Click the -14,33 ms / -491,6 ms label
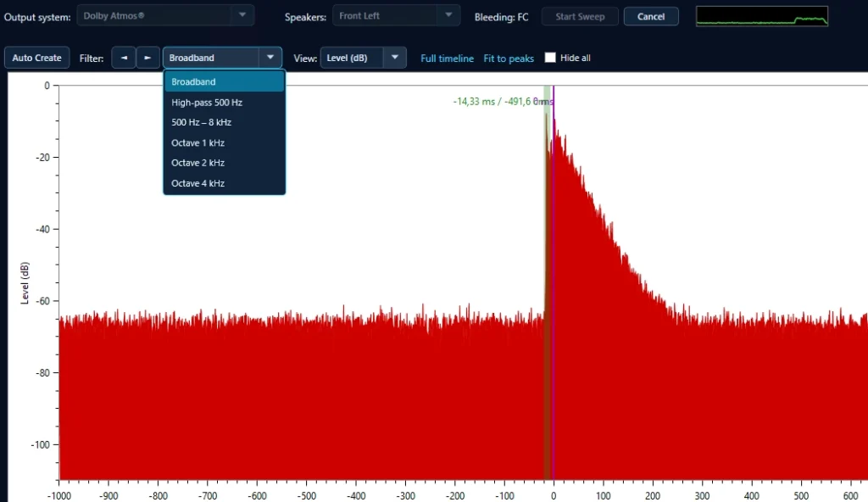Screen dimensions: 868x502 tap(503, 102)
